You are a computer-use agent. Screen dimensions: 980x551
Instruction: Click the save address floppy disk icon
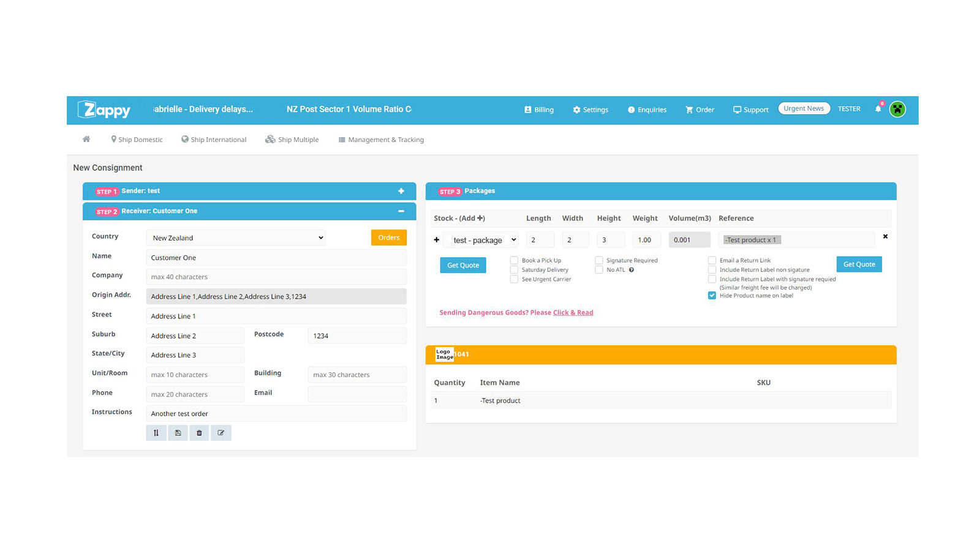click(178, 433)
